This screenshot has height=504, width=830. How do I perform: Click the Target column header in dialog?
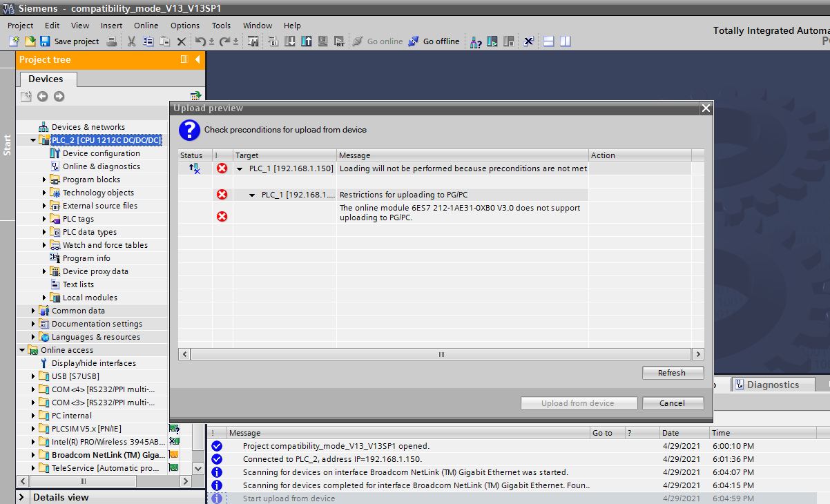[284, 155]
